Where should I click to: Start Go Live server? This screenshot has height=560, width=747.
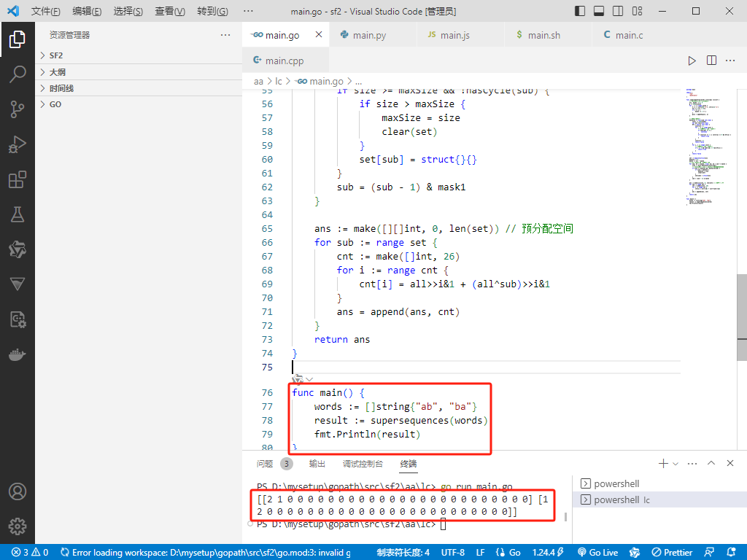[597, 553]
